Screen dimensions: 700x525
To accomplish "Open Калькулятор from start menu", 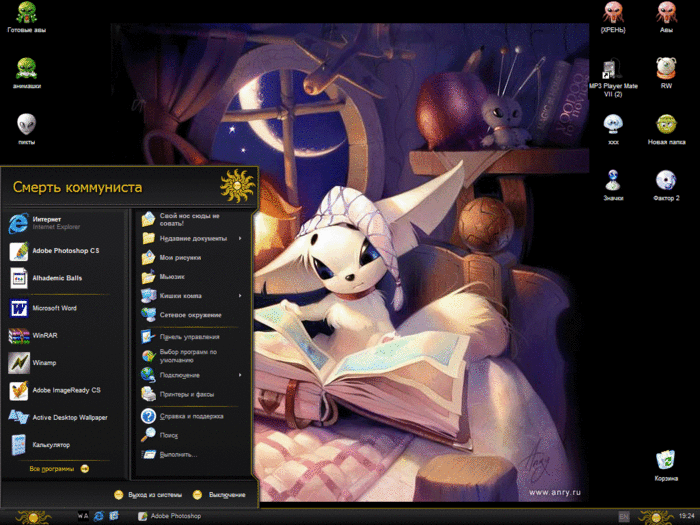I will [64, 445].
